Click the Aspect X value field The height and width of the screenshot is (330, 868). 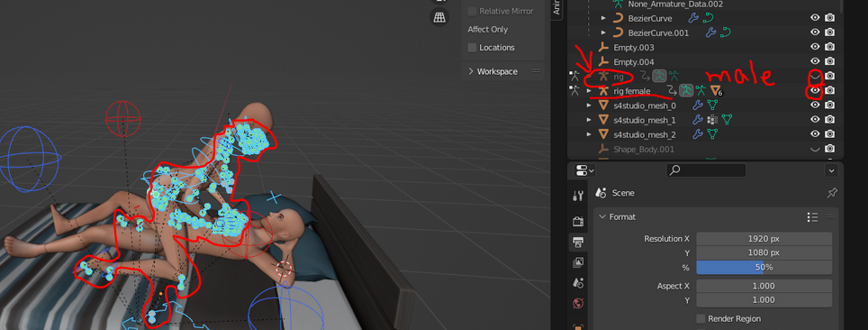coord(764,286)
